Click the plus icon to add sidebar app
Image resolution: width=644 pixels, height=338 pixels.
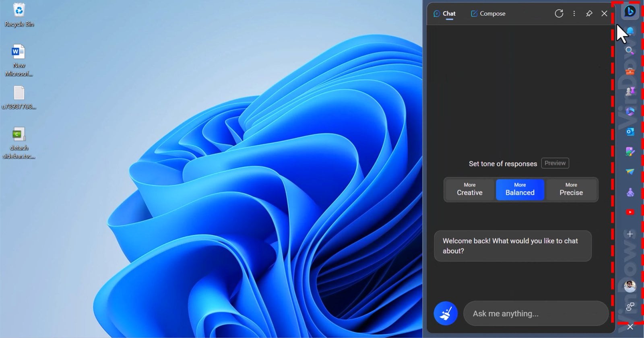point(630,234)
